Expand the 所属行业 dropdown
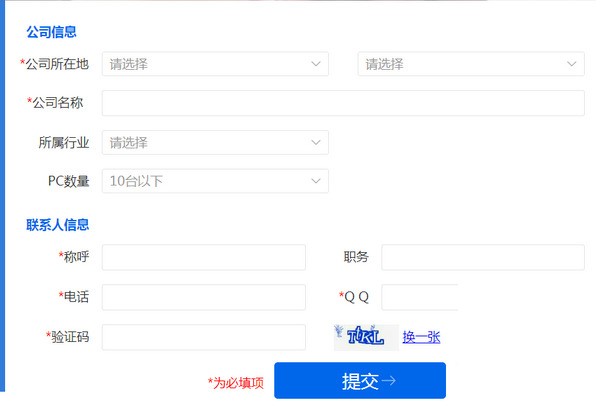The width and height of the screenshot is (613, 406). (215, 142)
